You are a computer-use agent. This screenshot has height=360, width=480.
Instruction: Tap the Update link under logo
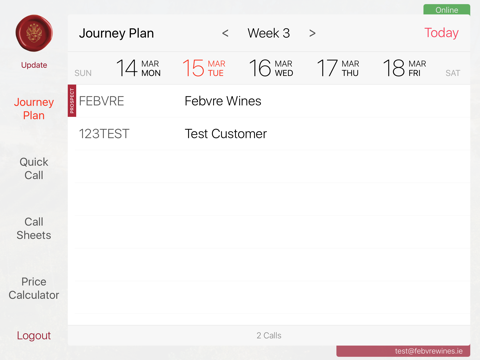pyautogui.click(x=34, y=65)
